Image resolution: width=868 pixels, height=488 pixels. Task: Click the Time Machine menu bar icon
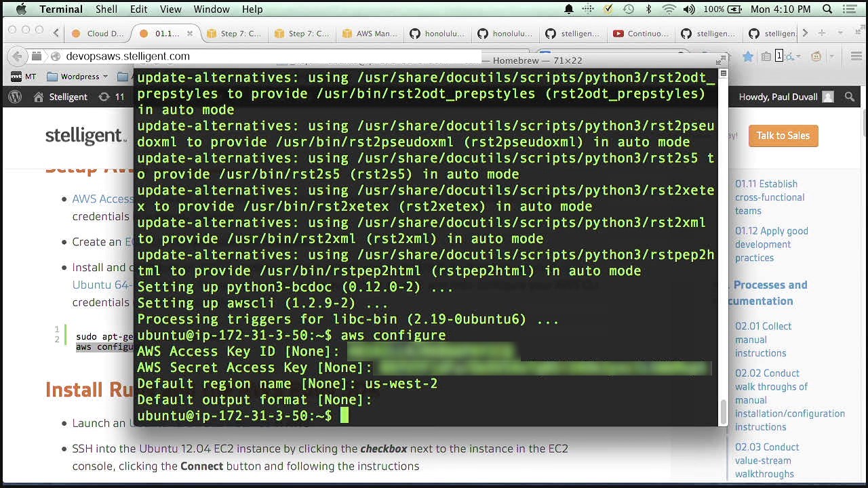point(629,9)
